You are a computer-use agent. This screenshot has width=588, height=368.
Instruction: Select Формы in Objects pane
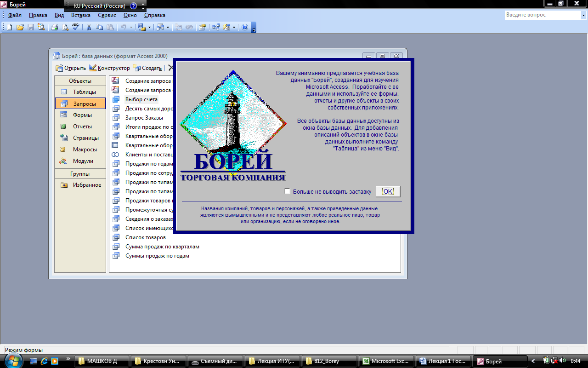point(80,115)
